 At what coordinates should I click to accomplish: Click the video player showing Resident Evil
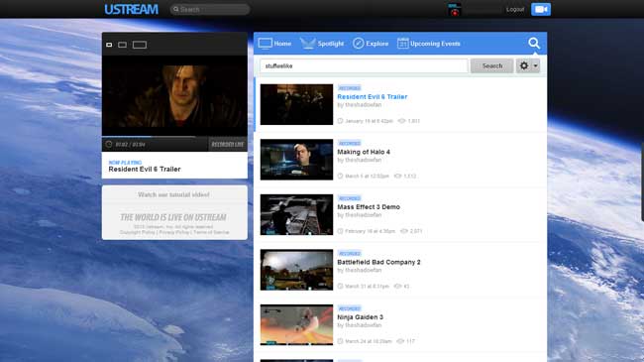(x=174, y=95)
